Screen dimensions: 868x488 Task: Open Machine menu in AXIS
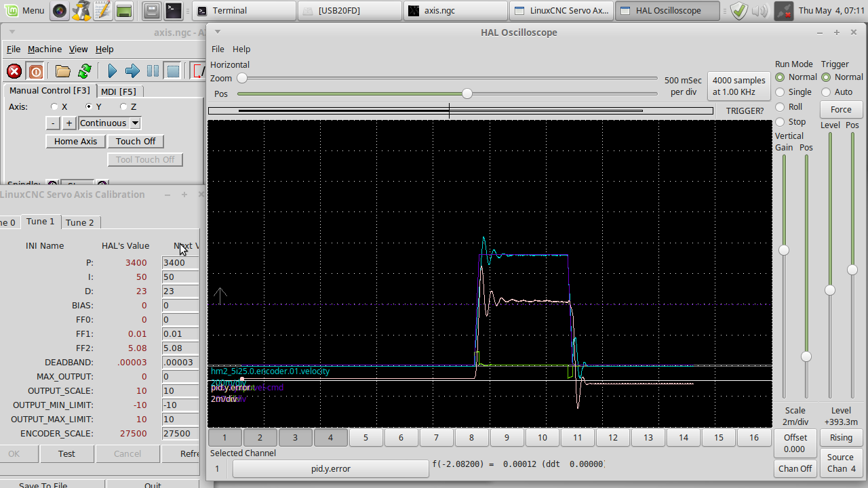(45, 49)
